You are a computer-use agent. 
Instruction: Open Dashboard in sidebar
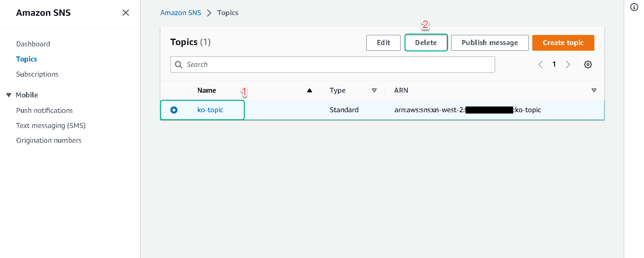coord(33,44)
